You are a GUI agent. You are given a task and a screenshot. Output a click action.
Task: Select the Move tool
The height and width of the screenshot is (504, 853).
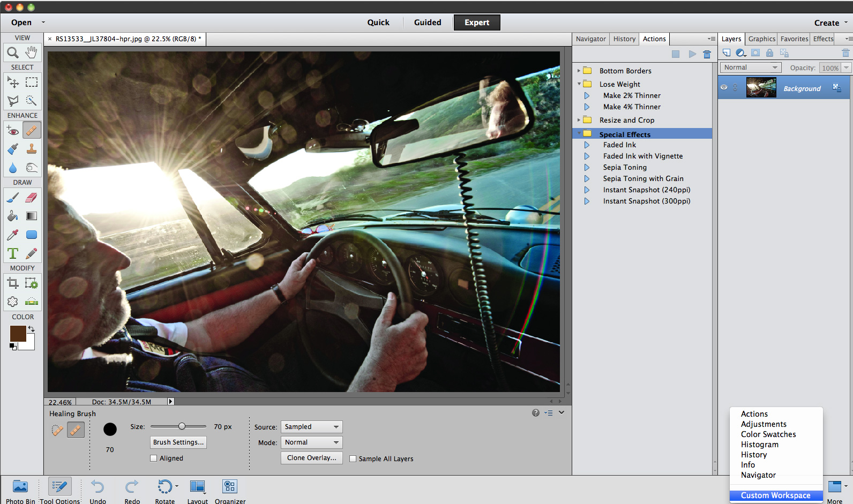point(13,82)
